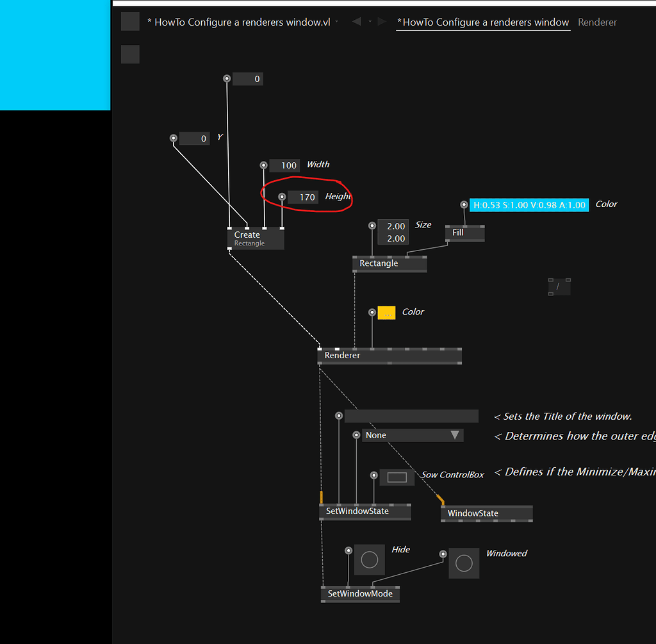Select the division slash node
The height and width of the screenshot is (644, 656).
(559, 286)
